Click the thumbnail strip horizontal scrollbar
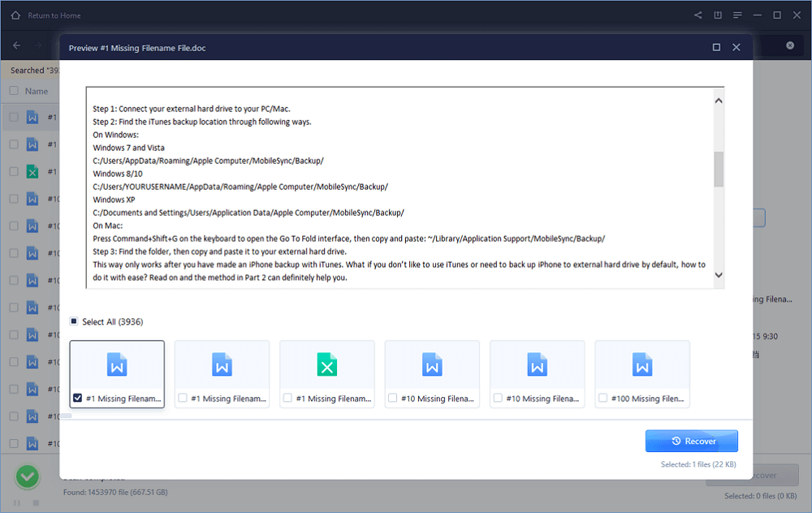Screen dimensions: 812x513 [67, 416]
